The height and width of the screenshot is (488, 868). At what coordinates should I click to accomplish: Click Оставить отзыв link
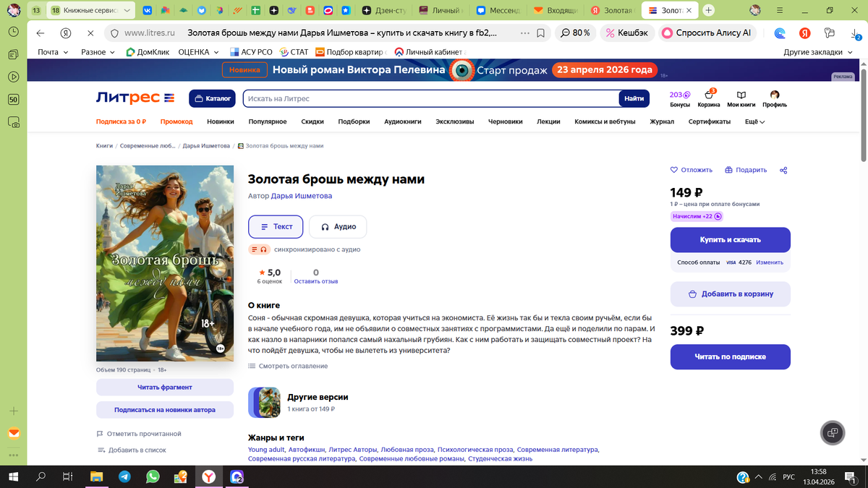coord(316,281)
